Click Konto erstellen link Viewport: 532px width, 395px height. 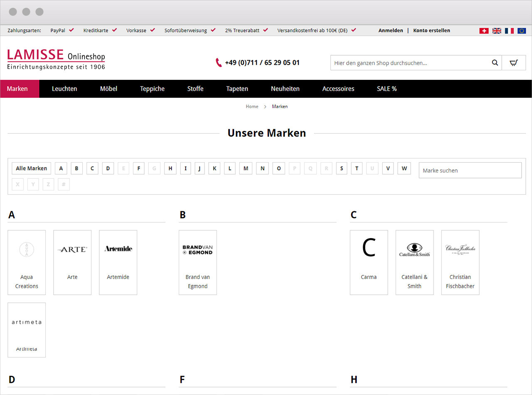(x=431, y=30)
